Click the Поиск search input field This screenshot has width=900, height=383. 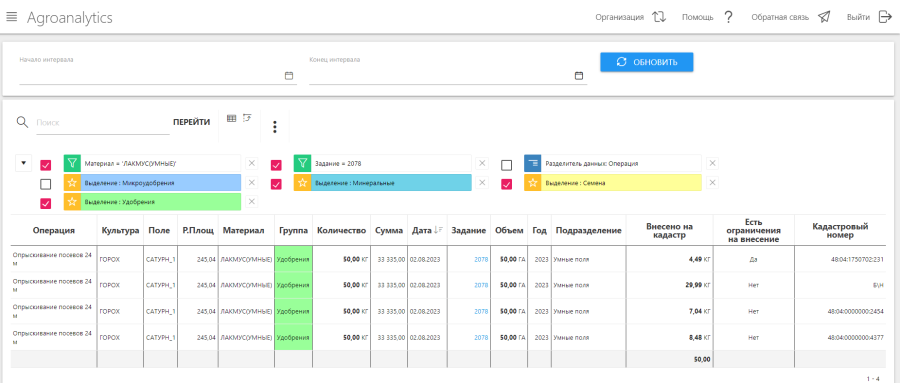pos(103,122)
